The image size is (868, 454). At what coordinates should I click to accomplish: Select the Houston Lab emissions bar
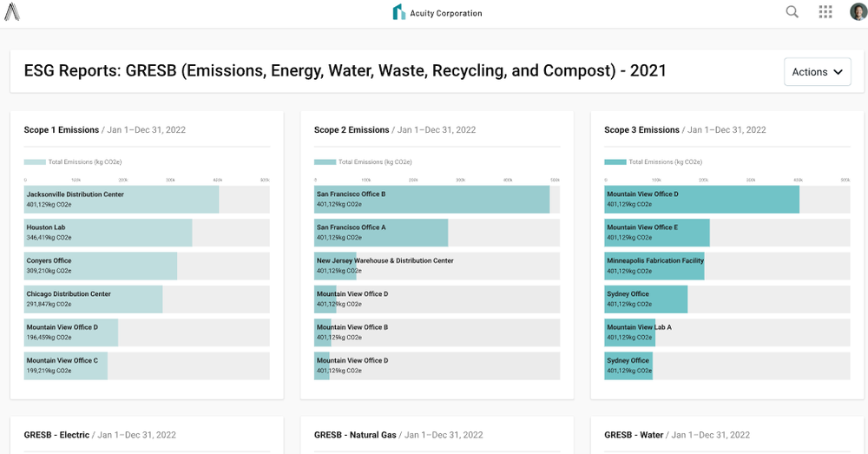pos(108,233)
